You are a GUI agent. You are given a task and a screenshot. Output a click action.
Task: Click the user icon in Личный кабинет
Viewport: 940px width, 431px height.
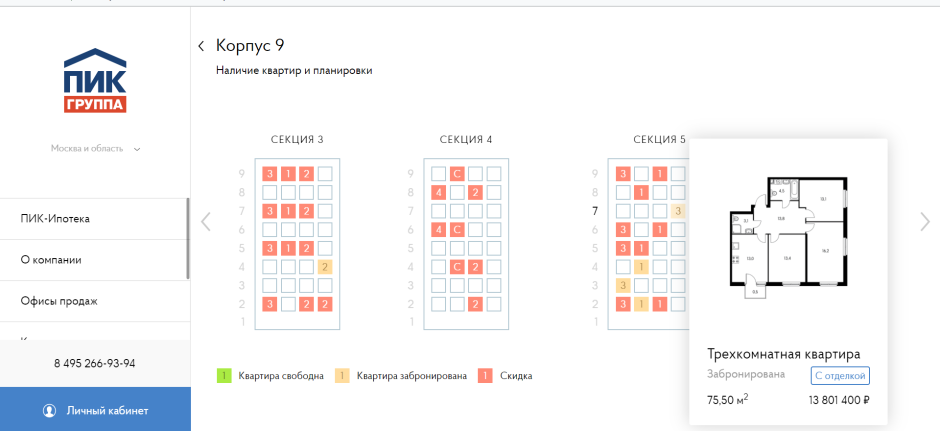click(x=49, y=411)
